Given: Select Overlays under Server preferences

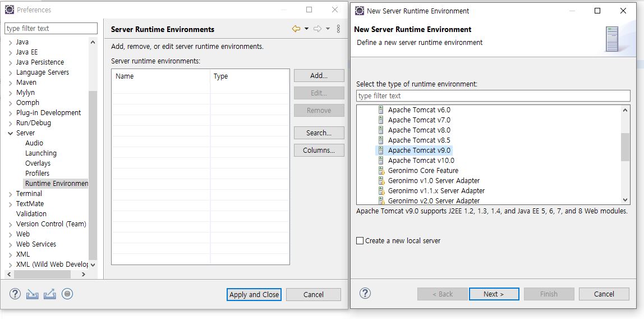Looking at the screenshot, I should (38, 163).
